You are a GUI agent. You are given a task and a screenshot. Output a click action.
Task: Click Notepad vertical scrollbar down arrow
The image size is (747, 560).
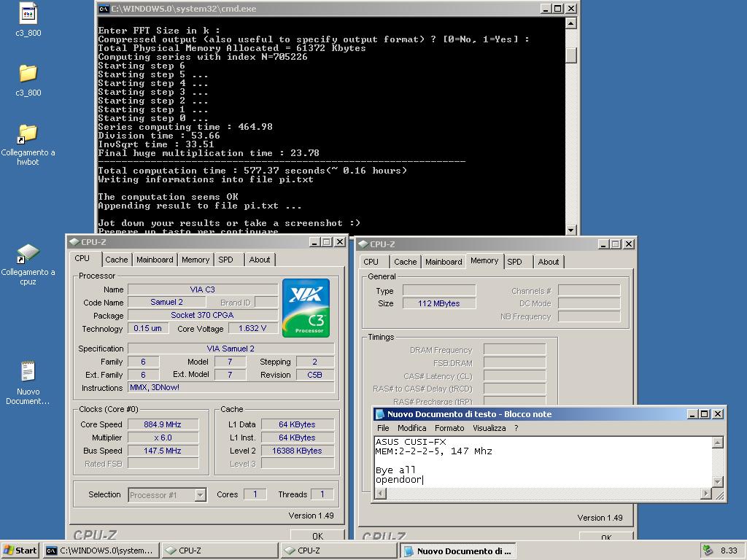coord(718,481)
